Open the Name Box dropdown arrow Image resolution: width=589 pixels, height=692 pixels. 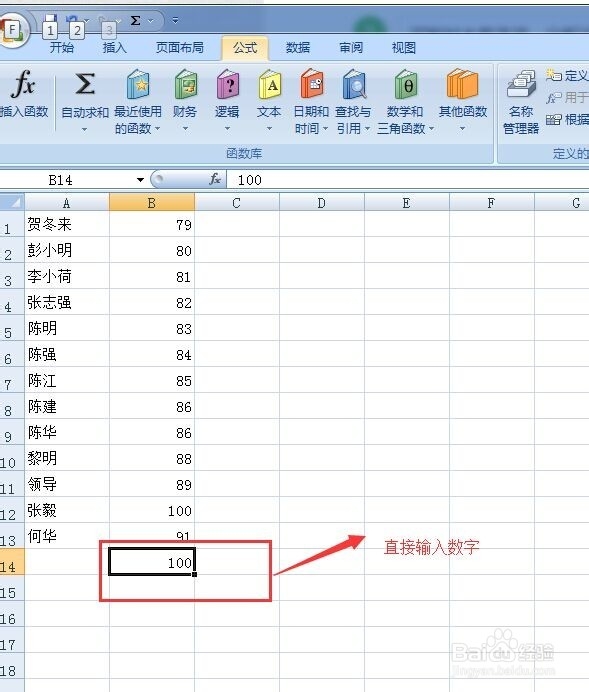tap(140, 180)
